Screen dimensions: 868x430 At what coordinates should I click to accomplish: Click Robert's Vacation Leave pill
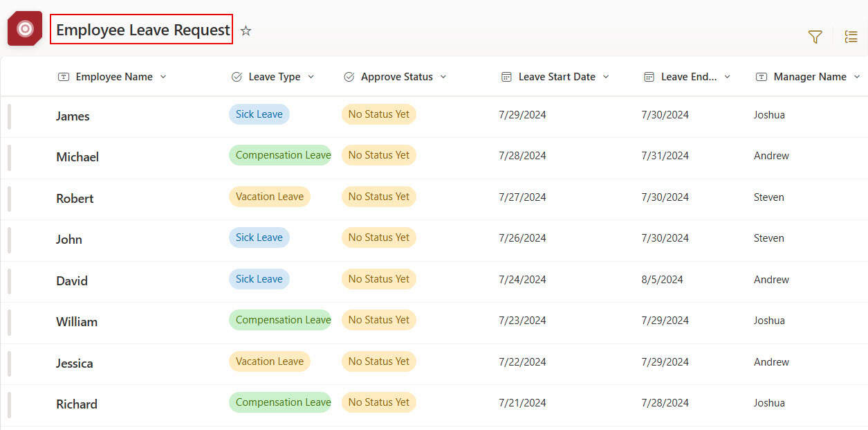click(270, 197)
